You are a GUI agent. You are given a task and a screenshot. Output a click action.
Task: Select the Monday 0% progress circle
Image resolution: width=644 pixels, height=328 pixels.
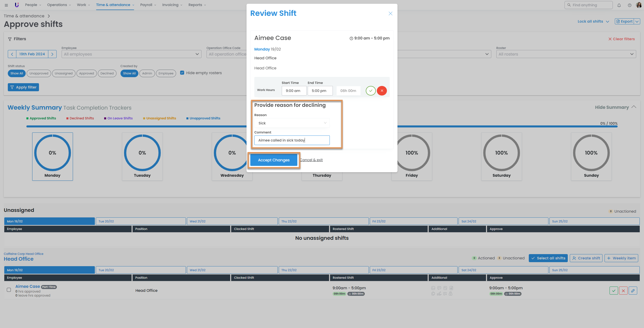click(x=52, y=153)
